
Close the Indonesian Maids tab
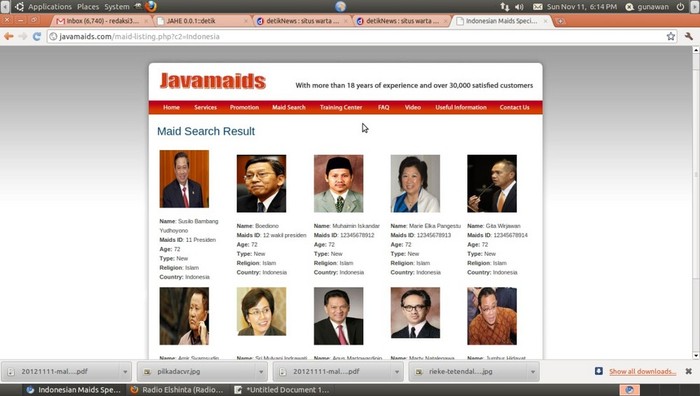coord(545,21)
